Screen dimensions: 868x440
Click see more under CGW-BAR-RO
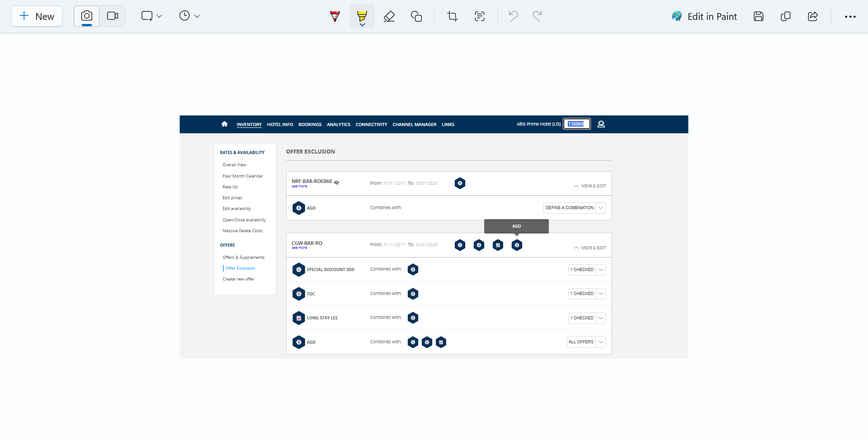(299, 248)
